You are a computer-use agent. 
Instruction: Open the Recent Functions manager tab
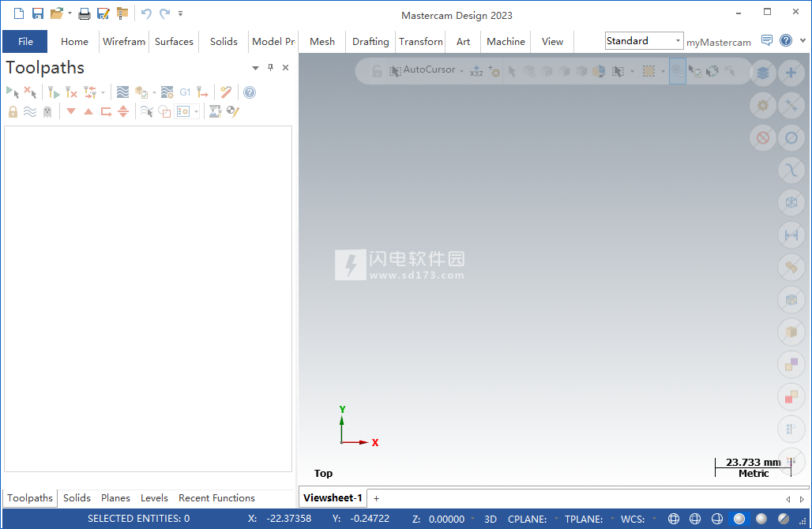pos(217,498)
